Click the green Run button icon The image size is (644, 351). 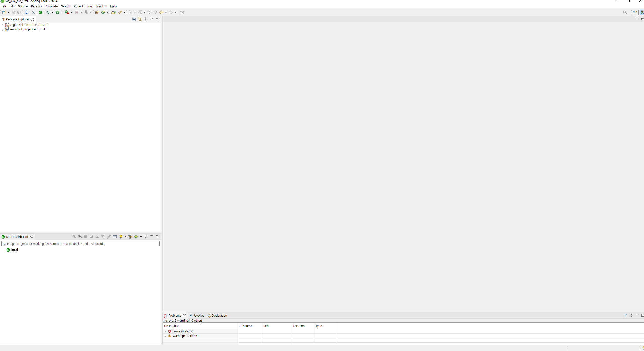point(57,12)
